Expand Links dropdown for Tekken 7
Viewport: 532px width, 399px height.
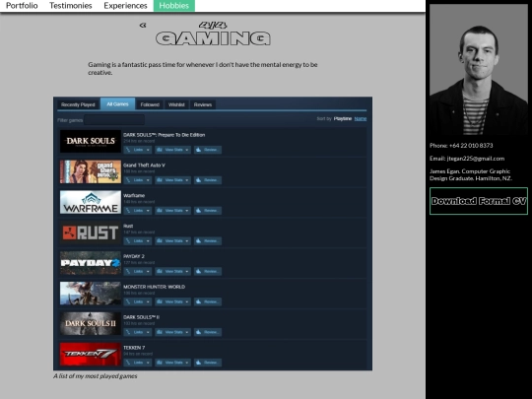(137, 363)
